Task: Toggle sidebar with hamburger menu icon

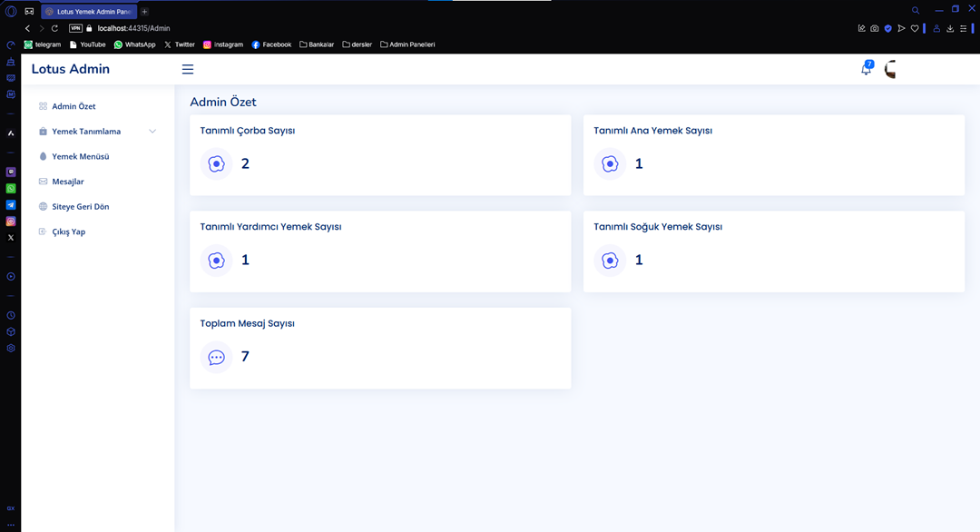Action: 188,70
